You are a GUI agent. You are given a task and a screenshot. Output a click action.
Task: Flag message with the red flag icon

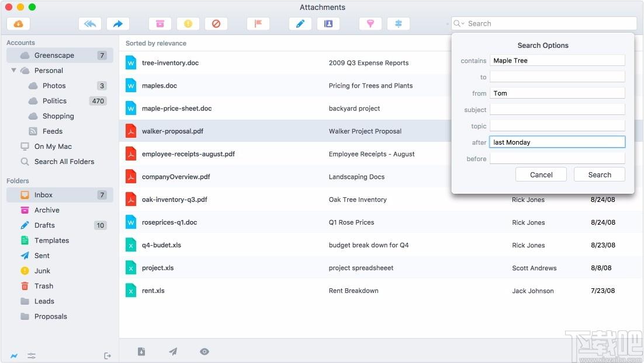click(258, 24)
